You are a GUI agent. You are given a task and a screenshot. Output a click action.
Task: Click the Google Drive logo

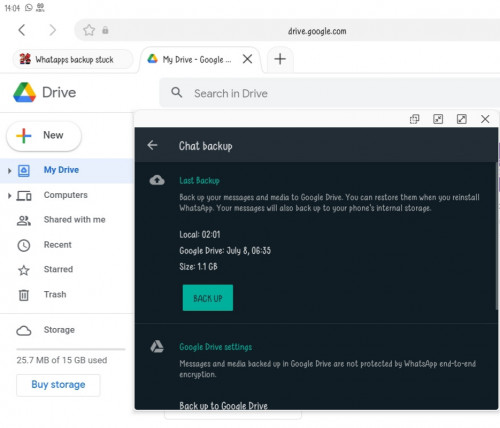24,92
